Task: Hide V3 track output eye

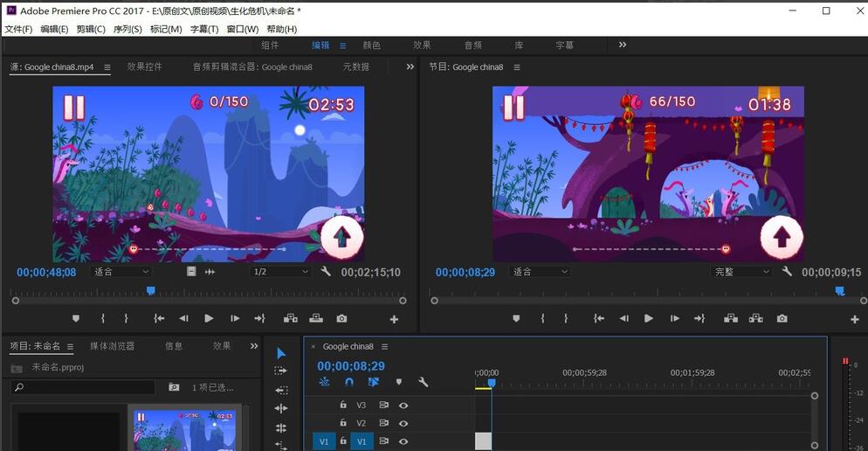Action: point(403,406)
